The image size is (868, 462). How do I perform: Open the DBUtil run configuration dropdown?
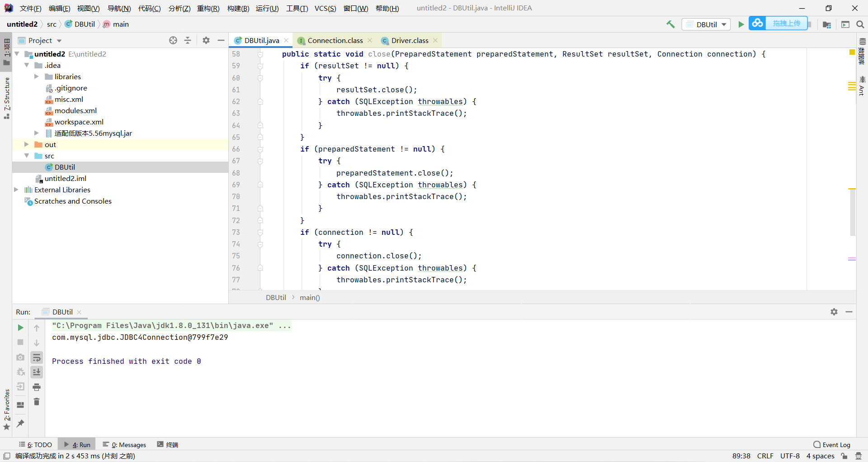click(725, 24)
